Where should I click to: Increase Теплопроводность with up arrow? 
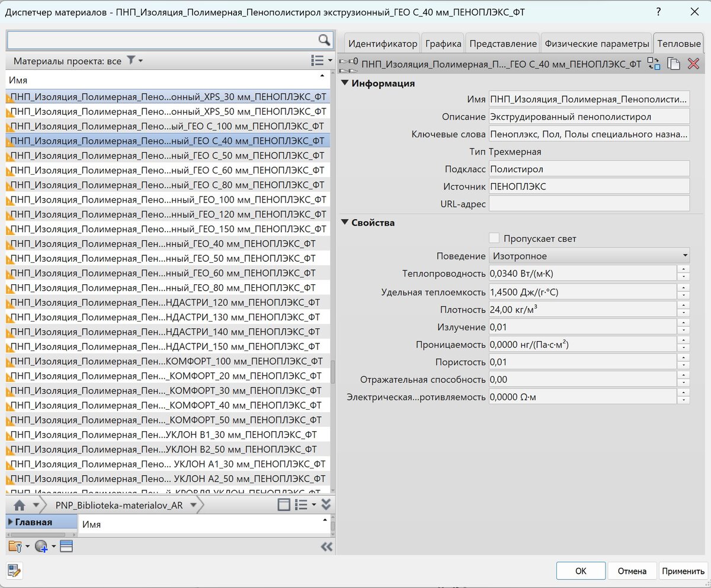click(684, 269)
